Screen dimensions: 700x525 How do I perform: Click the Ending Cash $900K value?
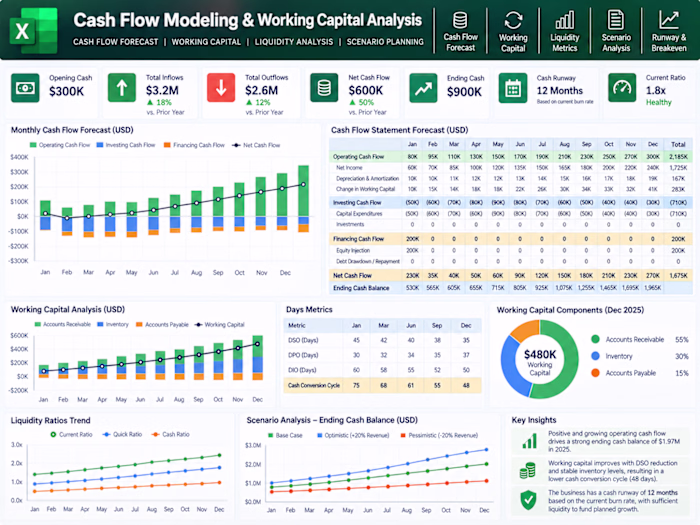pyautogui.click(x=464, y=92)
